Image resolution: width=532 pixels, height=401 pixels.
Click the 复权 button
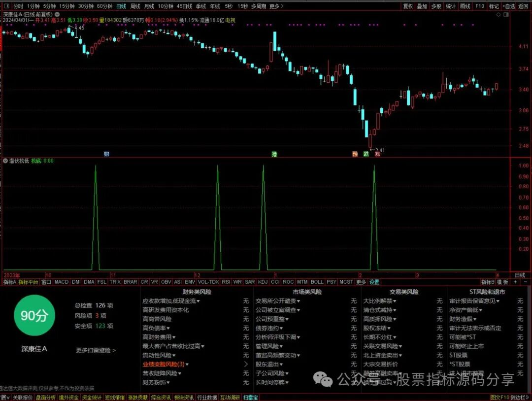408,6
